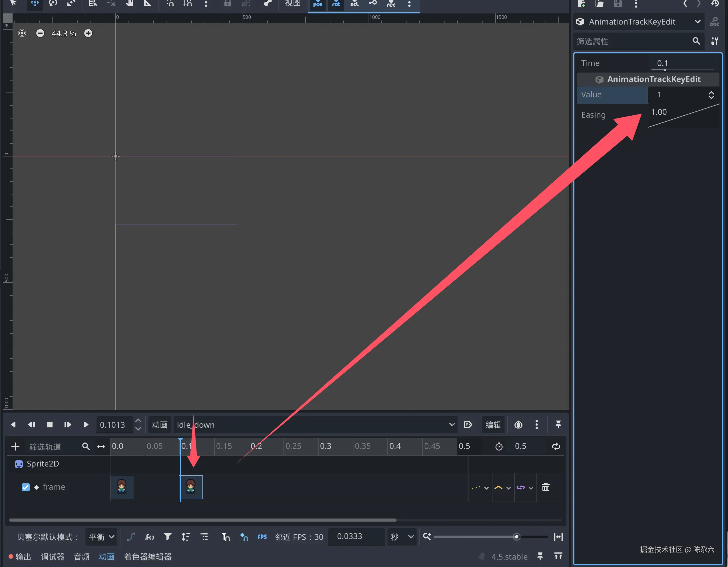Click the 动画 menu button
The width and height of the screenshot is (728, 567).
click(x=160, y=425)
